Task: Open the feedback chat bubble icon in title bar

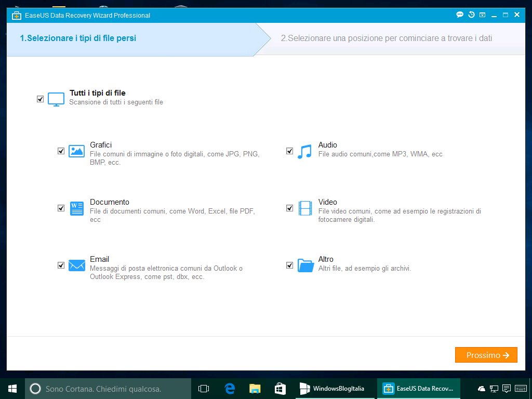Action: [x=460, y=15]
